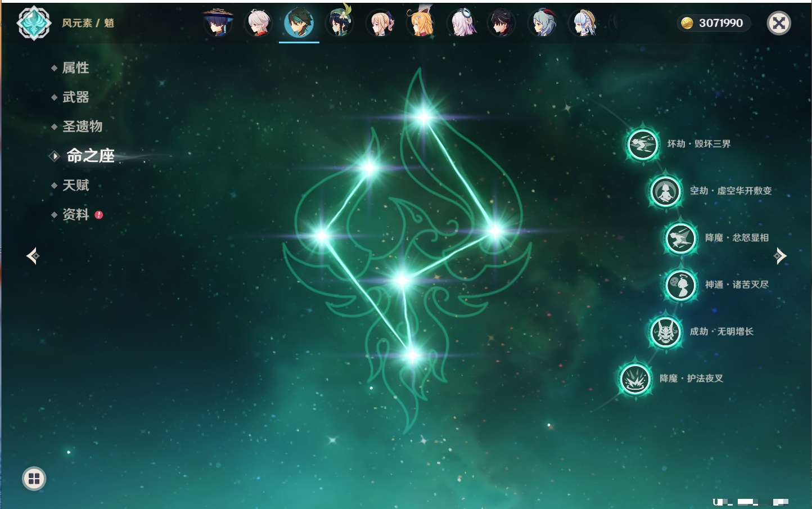Screen dimensions: 812x509
Task: Go to previous character with left arrow
Action: 33,256
